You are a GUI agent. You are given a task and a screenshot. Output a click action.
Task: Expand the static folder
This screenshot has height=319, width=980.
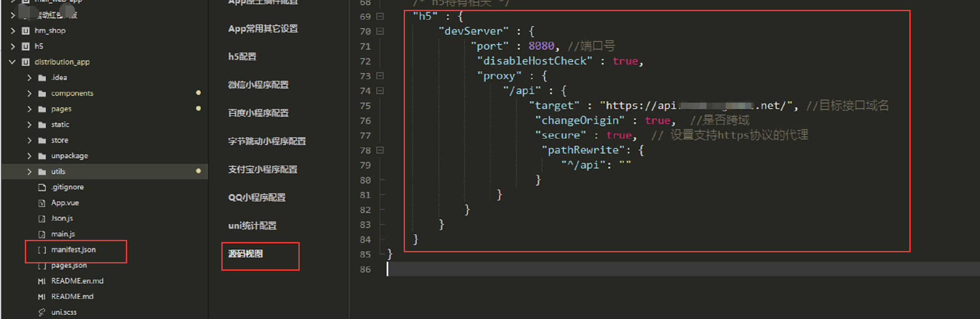(x=29, y=125)
